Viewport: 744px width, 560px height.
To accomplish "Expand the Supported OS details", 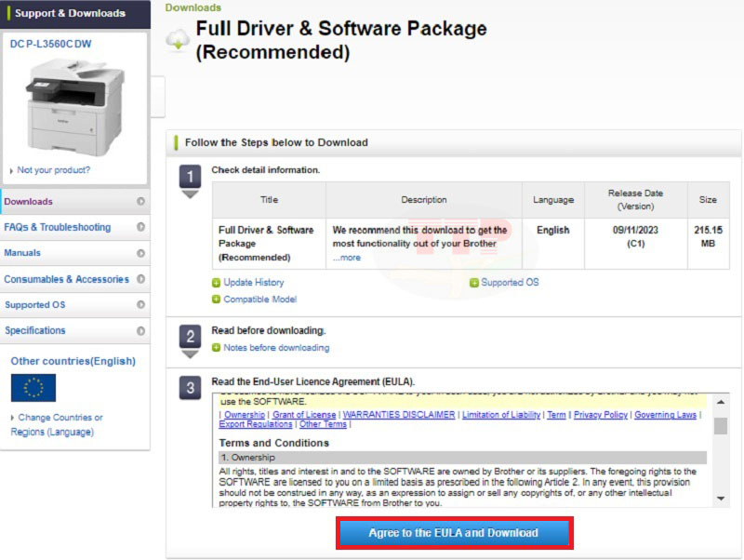I will point(510,282).
